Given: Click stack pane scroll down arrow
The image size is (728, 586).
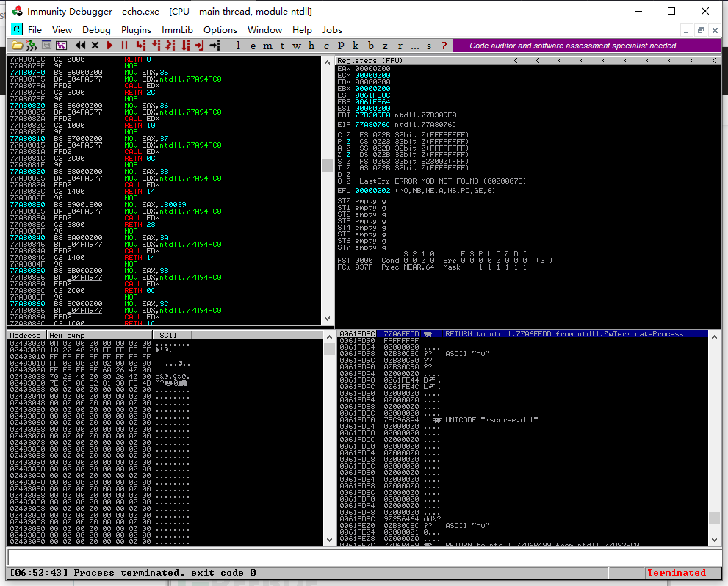Looking at the screenshot, I should [x=715, y=540].
